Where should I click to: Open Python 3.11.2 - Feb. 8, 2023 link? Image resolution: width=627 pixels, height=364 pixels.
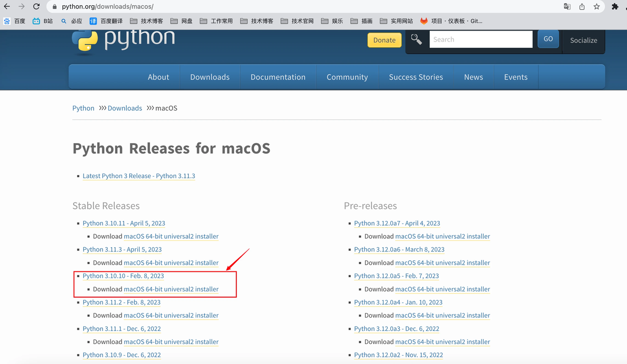coord(122,302)
